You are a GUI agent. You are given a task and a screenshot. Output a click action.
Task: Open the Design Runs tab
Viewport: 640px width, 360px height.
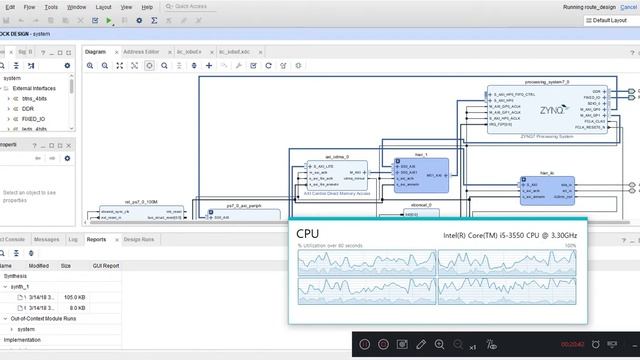pos(139,240)
